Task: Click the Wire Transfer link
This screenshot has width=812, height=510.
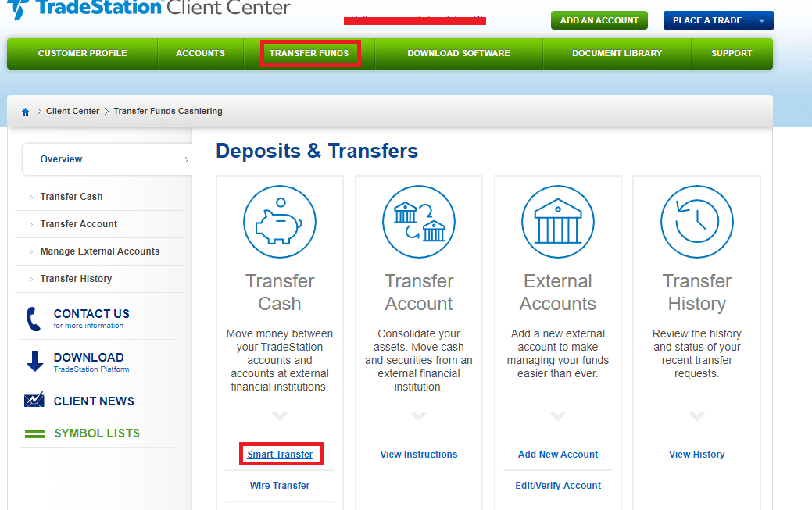Action: 280,486
